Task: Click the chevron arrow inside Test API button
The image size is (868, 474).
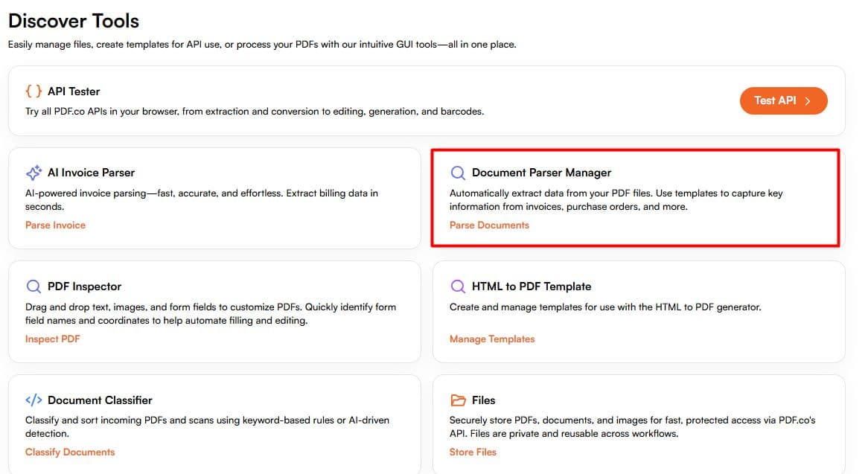Action: point(806,100)
